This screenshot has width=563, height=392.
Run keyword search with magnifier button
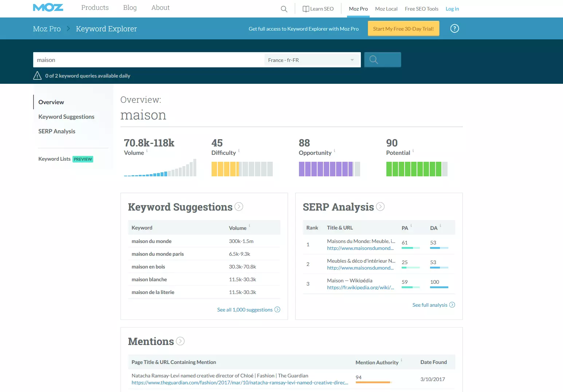pos(382,60)
